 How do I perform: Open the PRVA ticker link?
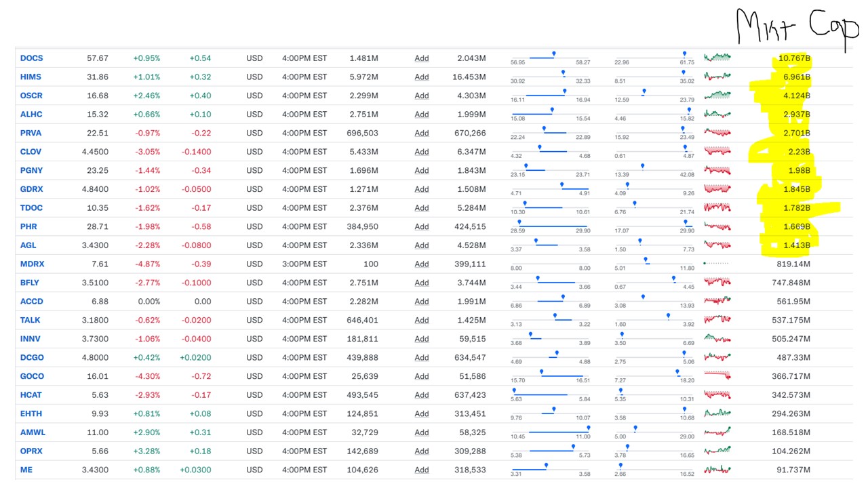[31, 133]
